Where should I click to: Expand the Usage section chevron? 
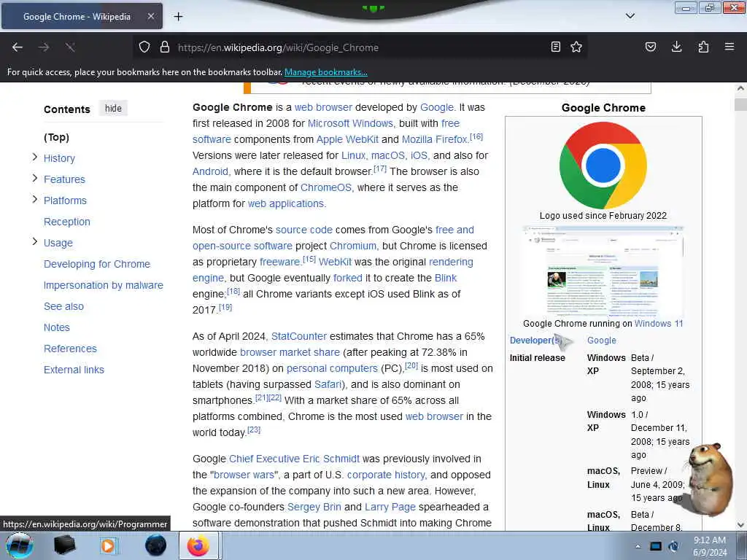(34, 242)
